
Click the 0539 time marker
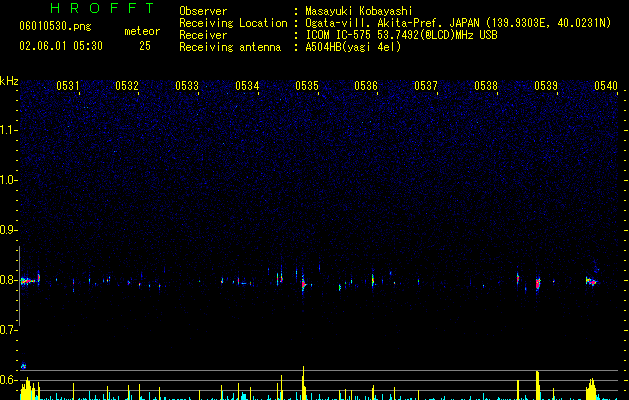pyautogui.click(x=546, y=86)
